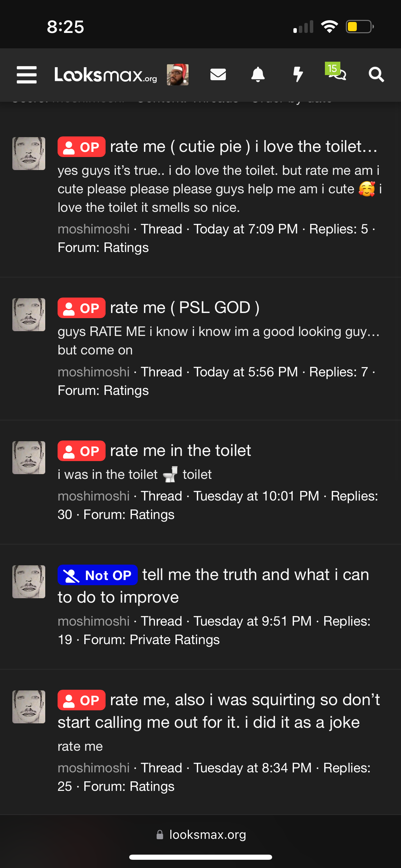
Task: Open the hamburger navigation menu
Action: [x=27, y=75]
